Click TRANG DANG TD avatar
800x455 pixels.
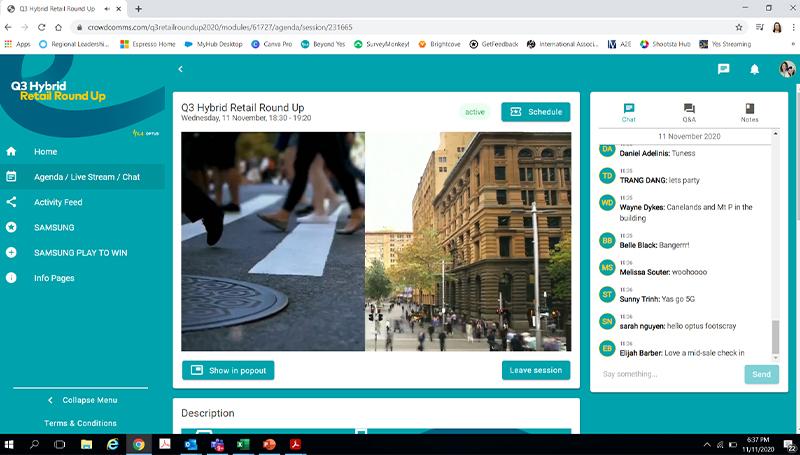pyautogui.click(x=607, y=176)
